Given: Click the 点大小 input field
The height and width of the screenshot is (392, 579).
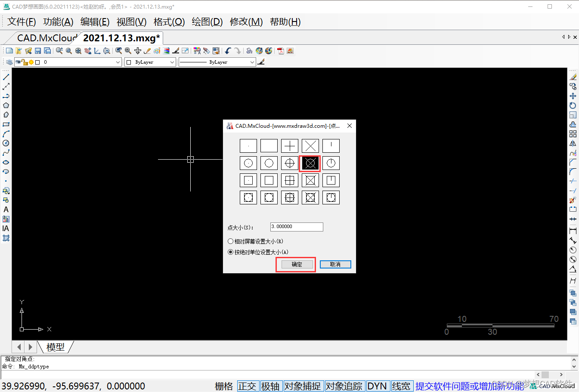Looking at the screenshot, I should (x=297, y=227).
